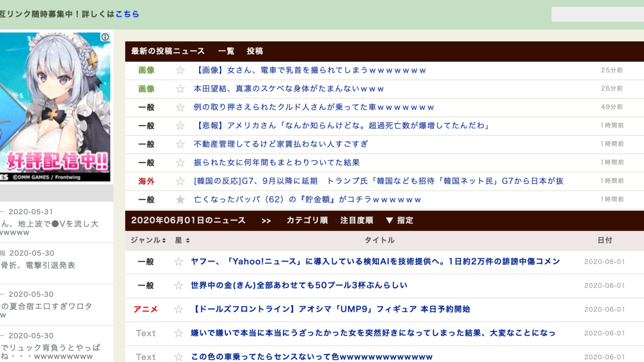Viewport: 644px width, 362px height.
Task: Follow the こちら link in top banner
Action: (x=127, y=14)
